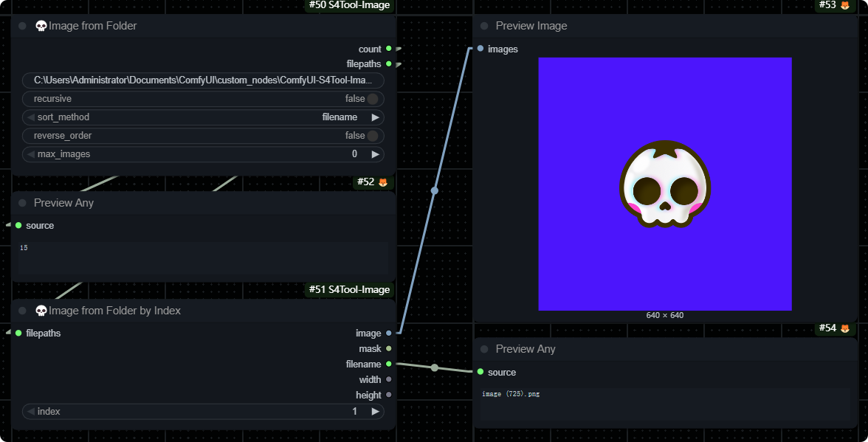Click the skull preview image thumbnail
868x442 pixels.
(x=664, y=184)
